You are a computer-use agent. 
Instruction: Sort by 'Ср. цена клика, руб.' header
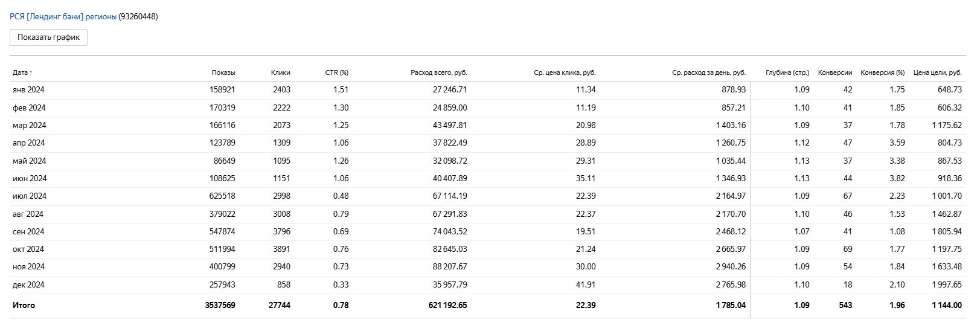pyautogui.click(x=565, y=72)
